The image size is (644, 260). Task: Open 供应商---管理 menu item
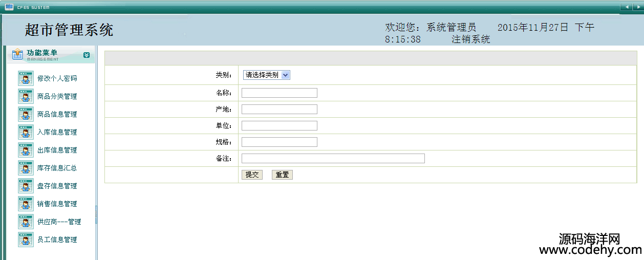click(x=59, y=222)
